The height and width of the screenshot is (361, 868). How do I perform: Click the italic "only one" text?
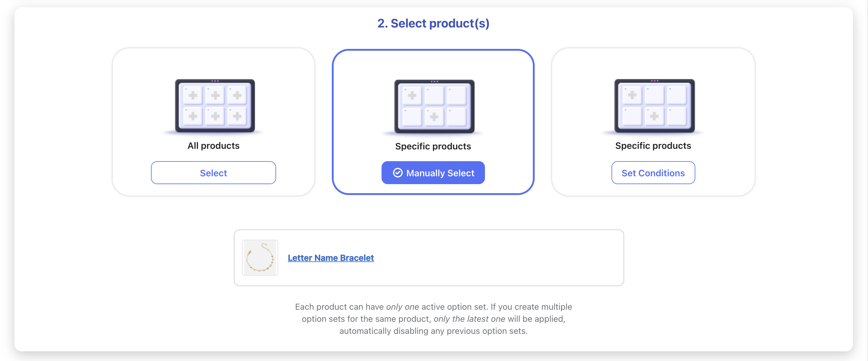point(402,307)
